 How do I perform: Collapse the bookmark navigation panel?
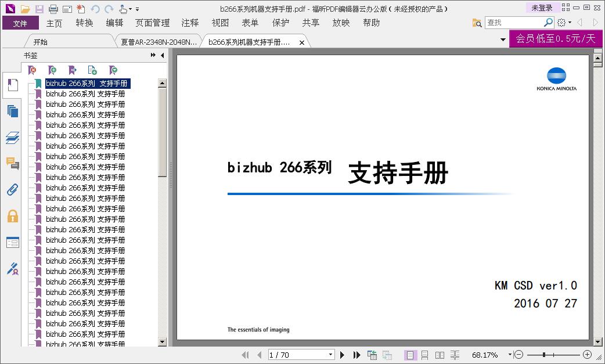(163, 55)
